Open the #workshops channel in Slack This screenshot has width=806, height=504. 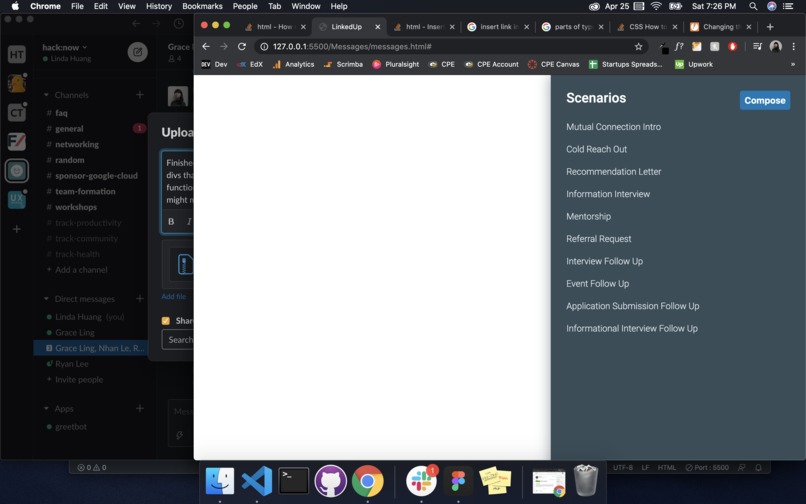(76, 207)
